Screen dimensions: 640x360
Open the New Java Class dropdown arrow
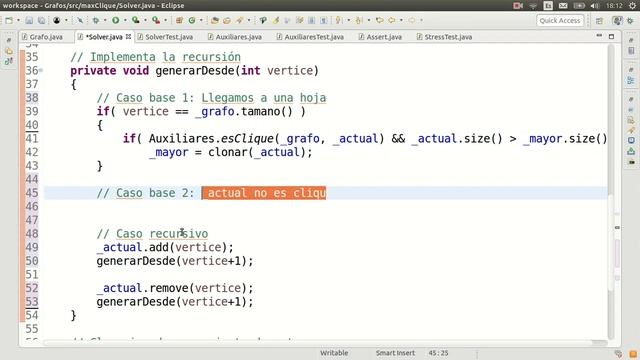[201, 20]
